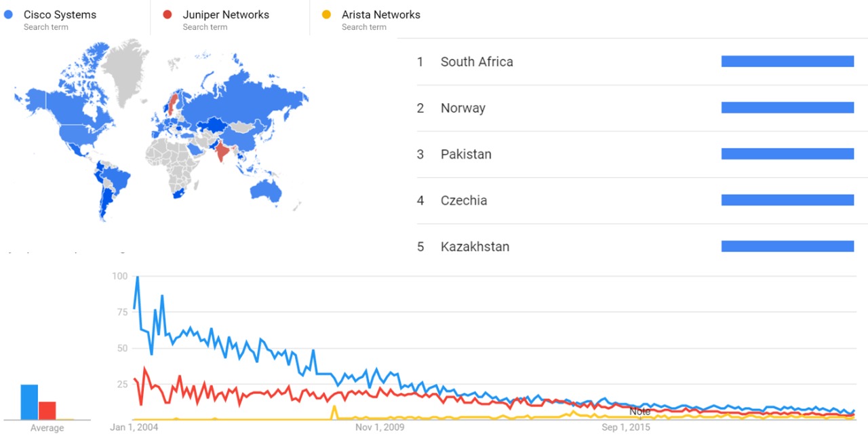Screen dimensions: 868x445
Task: Click the blue dot beside Cisco Systems
Action: click(8, 15)
